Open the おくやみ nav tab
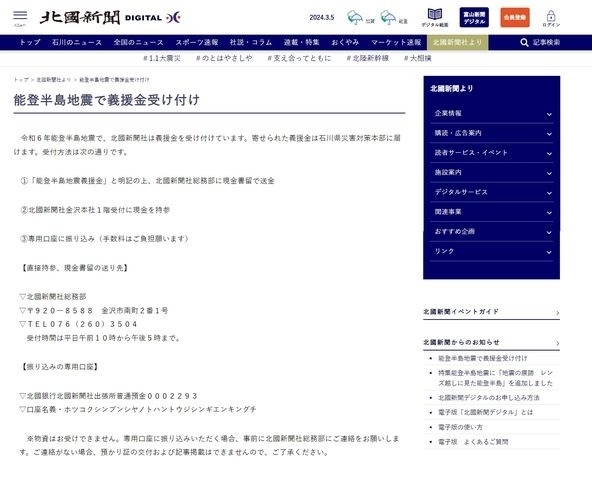 coord(345,42)
